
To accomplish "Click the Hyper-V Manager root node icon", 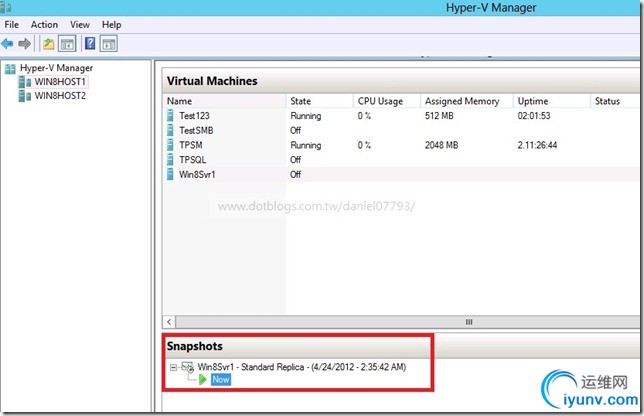I will click(10, 69).
